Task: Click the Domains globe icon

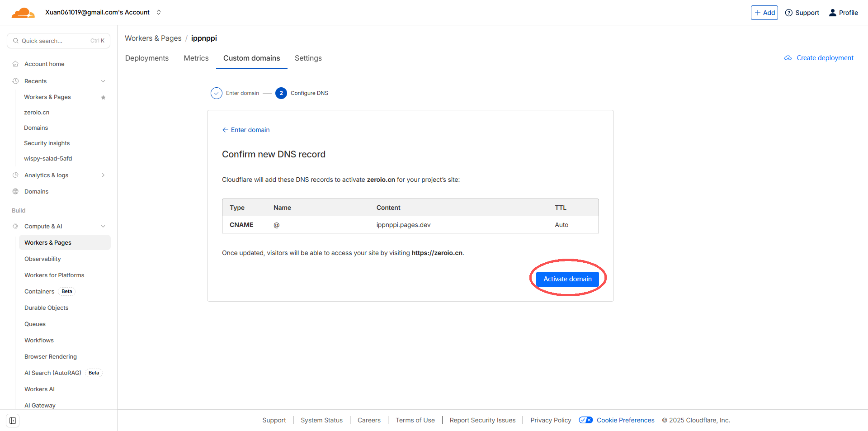Action: pyautogui.click(x=15, y=191)
